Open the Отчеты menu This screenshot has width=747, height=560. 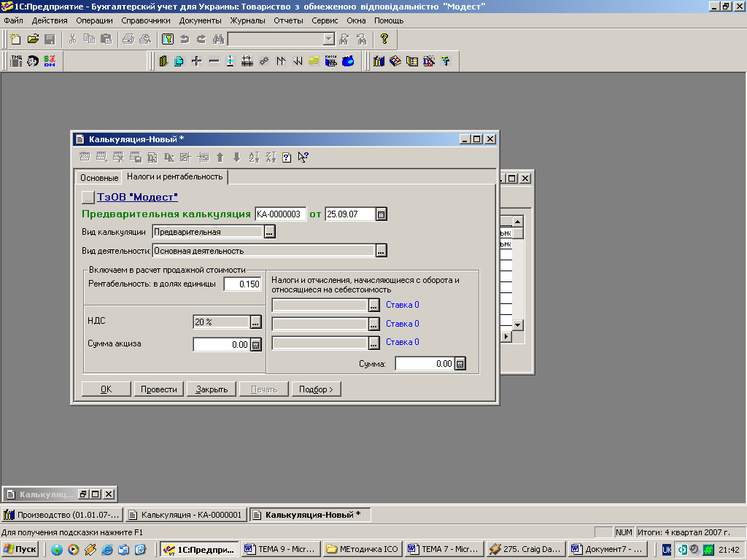click(x=288, y=20)
